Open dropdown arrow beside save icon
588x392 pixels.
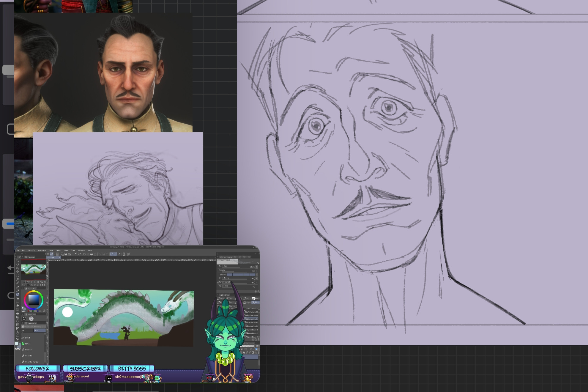pyautogui.click(x=72, y=254)
